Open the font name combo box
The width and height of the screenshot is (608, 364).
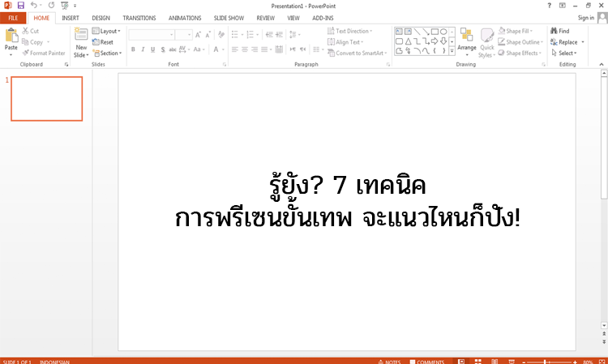point(152,35)
